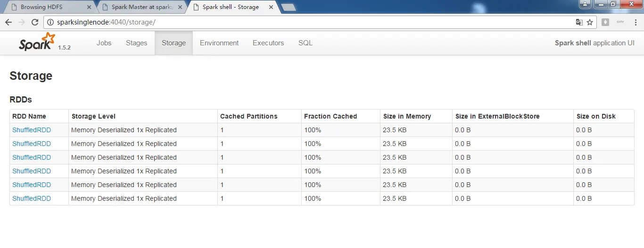This screenshot has height=248, width=644.
Task: Bookmark this page with the star icon
Action: 590,22
